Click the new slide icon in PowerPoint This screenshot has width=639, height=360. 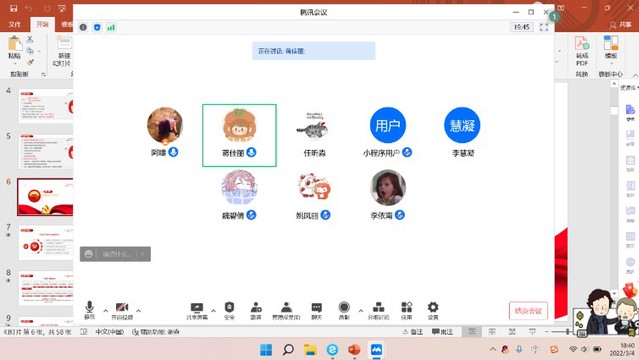(64, 43)
